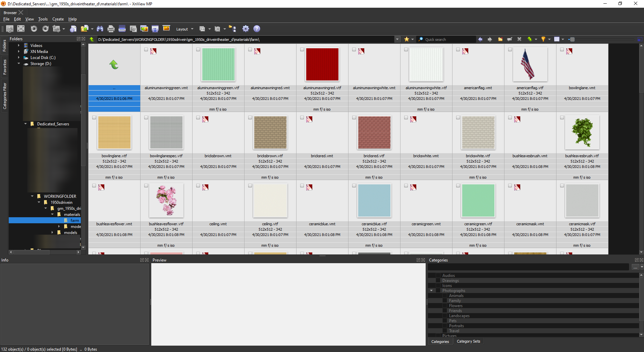Adjust the thumbnail size slider
644x352 pixels.
tap(572, 40)
